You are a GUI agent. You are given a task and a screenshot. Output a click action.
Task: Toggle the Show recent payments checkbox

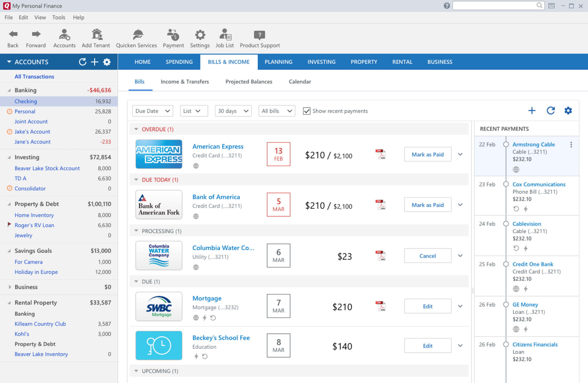306,111
